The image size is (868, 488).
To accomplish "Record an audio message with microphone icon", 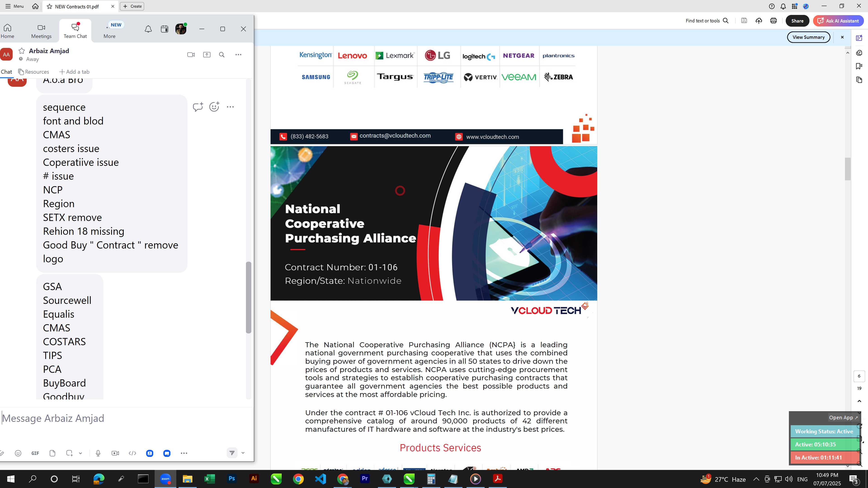I will (x=98, y=453).
